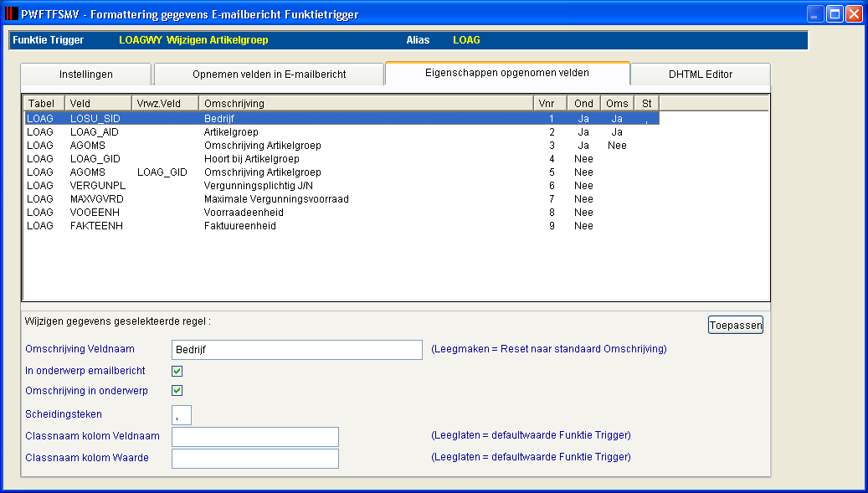Toggle In onderwerp emailbericht checkbox
This screenshot has height=493, width=868.
(x=177, y=371)
